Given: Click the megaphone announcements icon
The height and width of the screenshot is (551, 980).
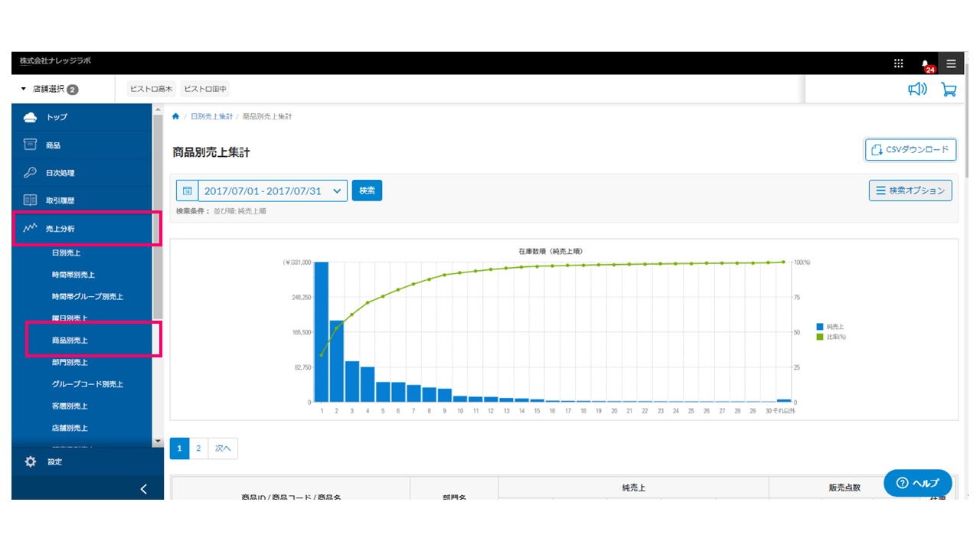Looking at the screenshot, I should (917, 90).
